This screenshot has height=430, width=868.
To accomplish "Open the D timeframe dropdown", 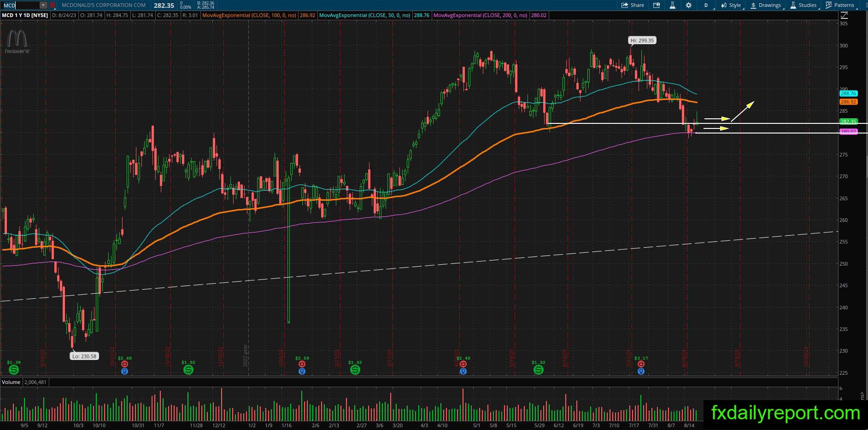I will 706,5.
